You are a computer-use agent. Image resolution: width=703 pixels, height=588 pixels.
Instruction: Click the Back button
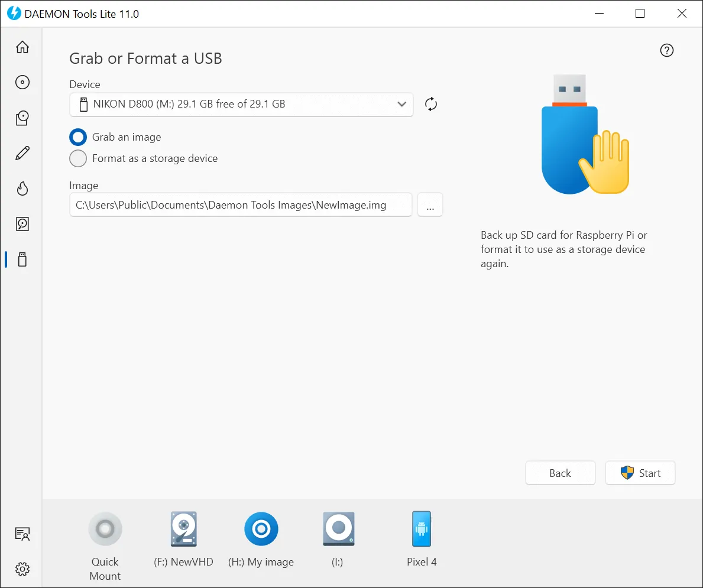561,473
